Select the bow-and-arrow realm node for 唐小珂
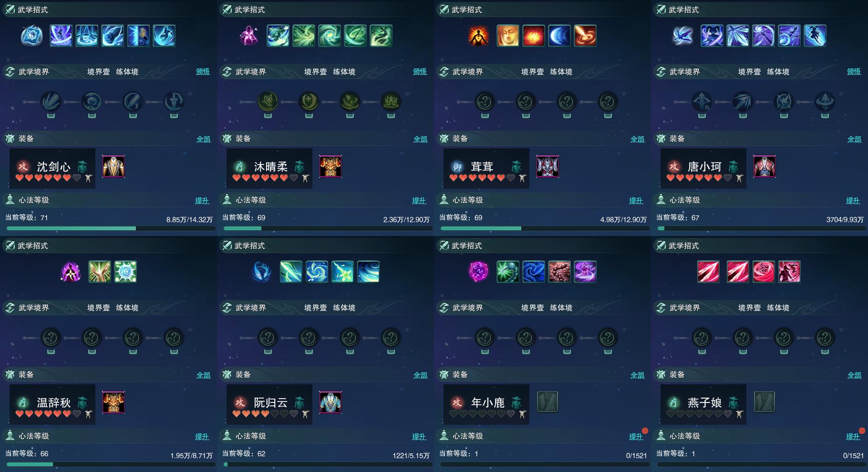The image size is (868, 472). (702, 102)
